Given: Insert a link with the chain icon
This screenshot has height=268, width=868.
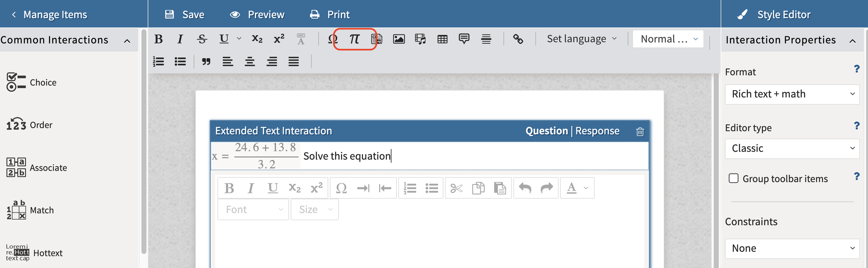Looking at the screenshot, I should 518,39.
